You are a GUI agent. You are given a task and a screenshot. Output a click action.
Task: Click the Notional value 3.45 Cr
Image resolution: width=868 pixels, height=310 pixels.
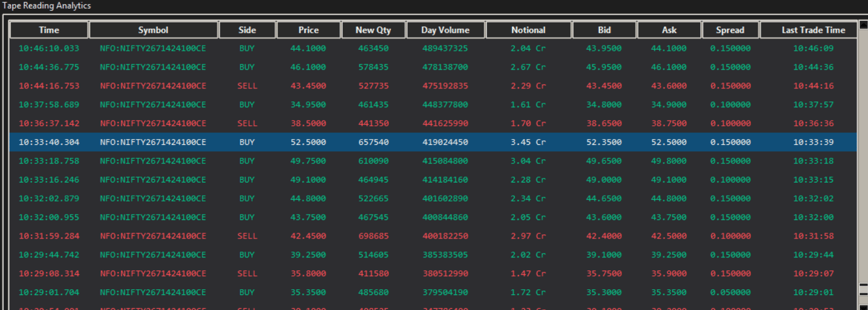tap(528, 142)
